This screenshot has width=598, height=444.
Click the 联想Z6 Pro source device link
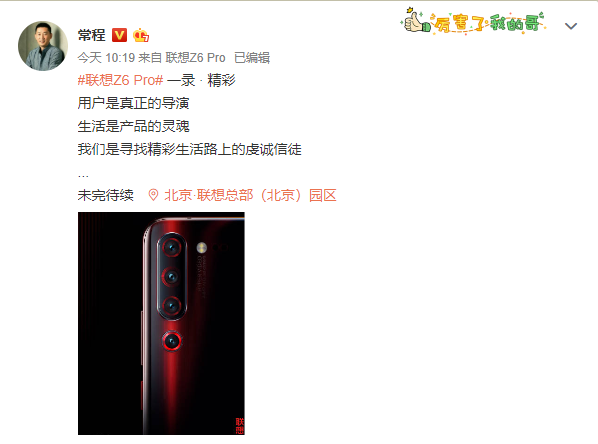click(195, 58)
